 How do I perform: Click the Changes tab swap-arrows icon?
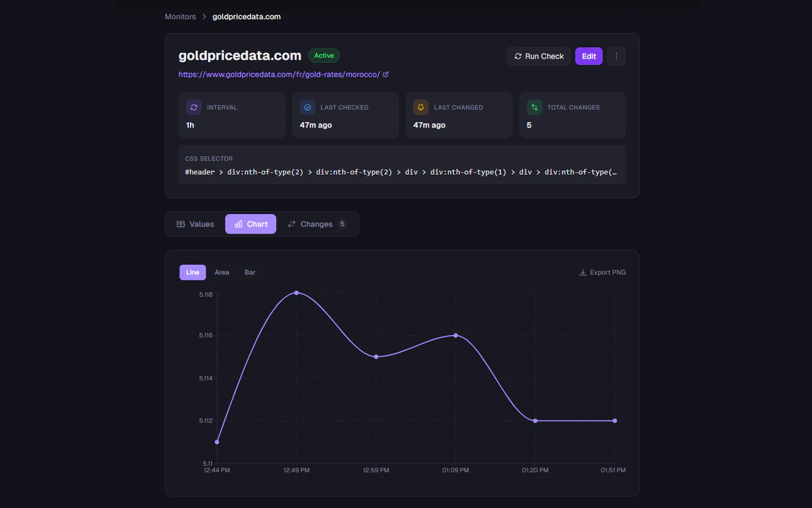point(292,224)
